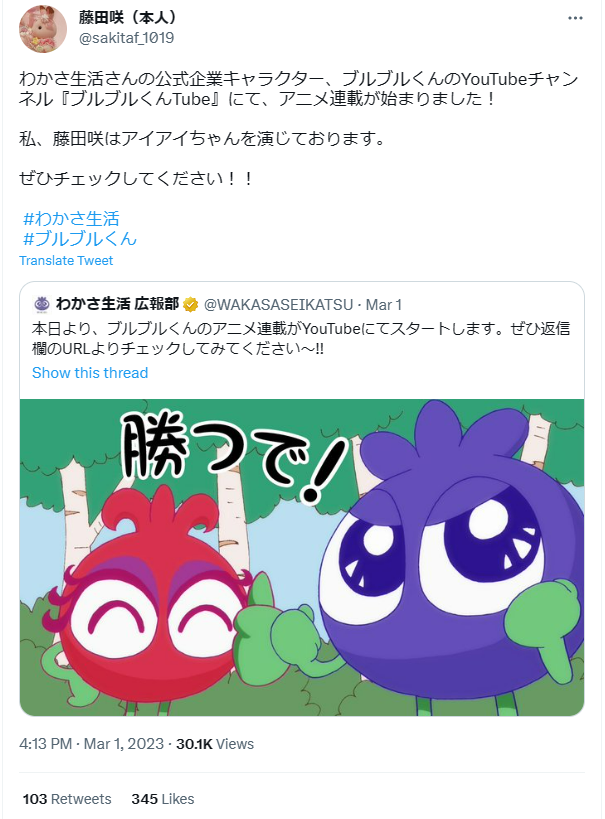
Task: Open the わかさ生活 広報部 account name
Action: coord(117,304)
